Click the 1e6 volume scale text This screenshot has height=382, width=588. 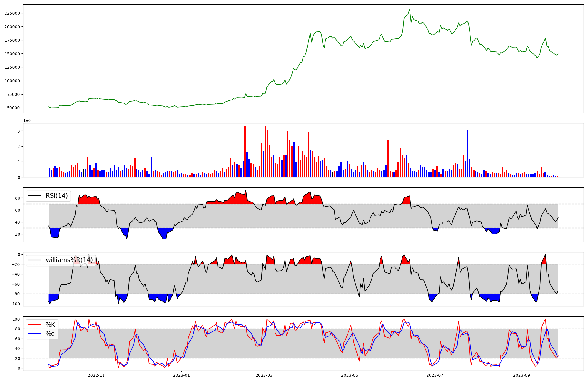[27, 121]
